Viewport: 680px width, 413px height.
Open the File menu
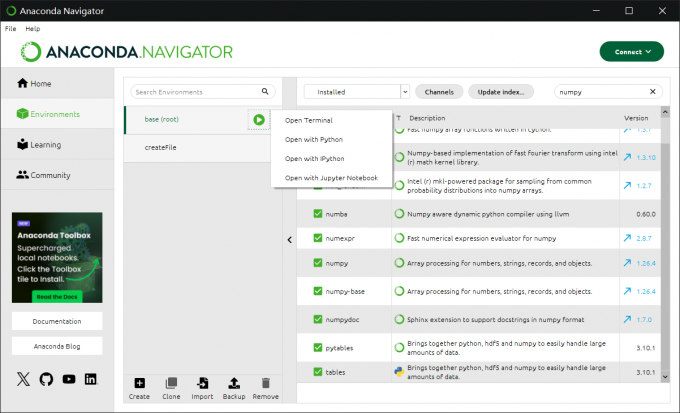click(x=10, y=29)
